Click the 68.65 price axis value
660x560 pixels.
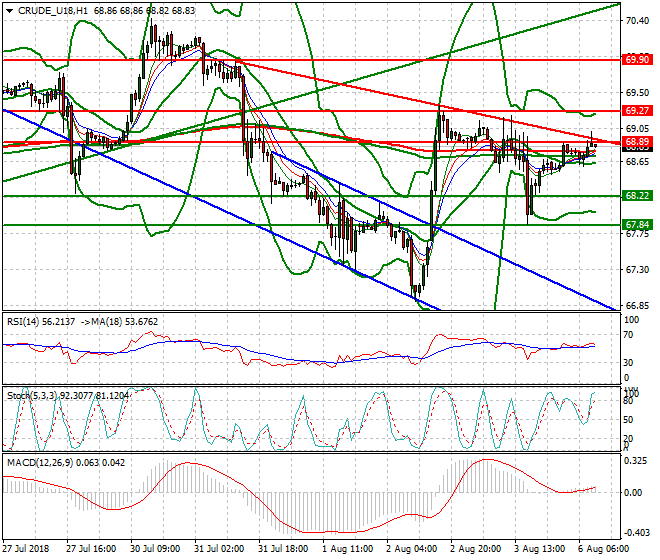click(x=637, y=162)
